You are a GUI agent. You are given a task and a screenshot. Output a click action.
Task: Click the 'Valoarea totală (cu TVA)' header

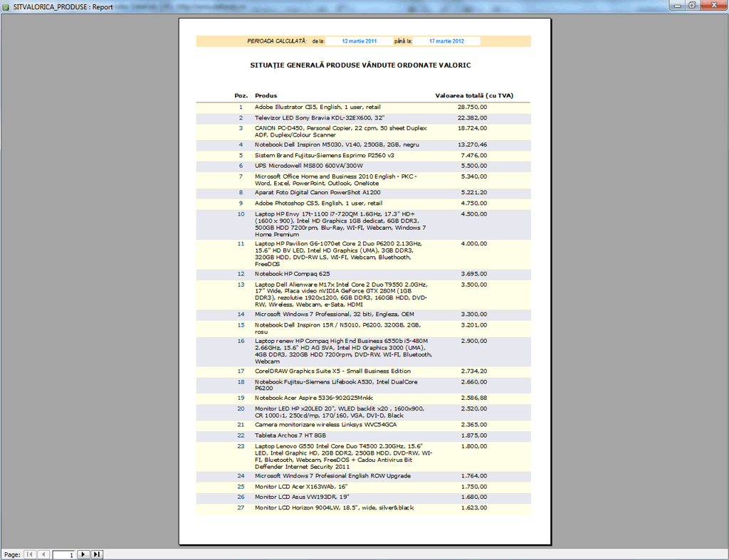[x=474, y=96]
